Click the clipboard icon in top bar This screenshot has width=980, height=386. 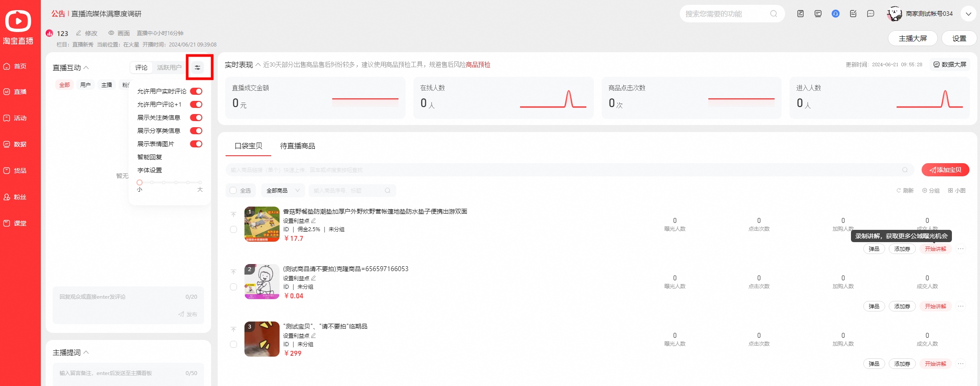[x=801, y=14]
